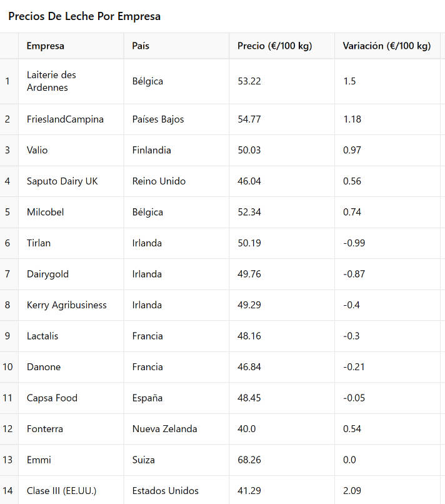Click Precio (€/100 kg) column header
This screenshot has width=445, height=504.
(282, 46)
